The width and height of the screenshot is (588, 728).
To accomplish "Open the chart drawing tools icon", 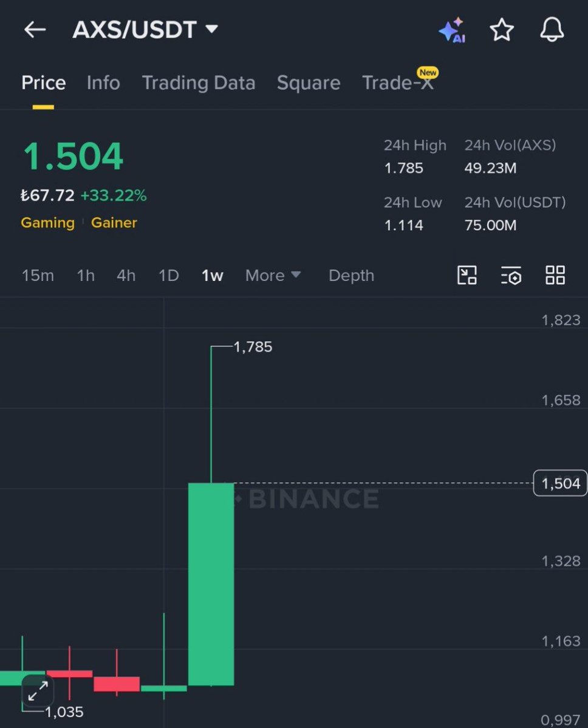I will click(x=467, y=275).
